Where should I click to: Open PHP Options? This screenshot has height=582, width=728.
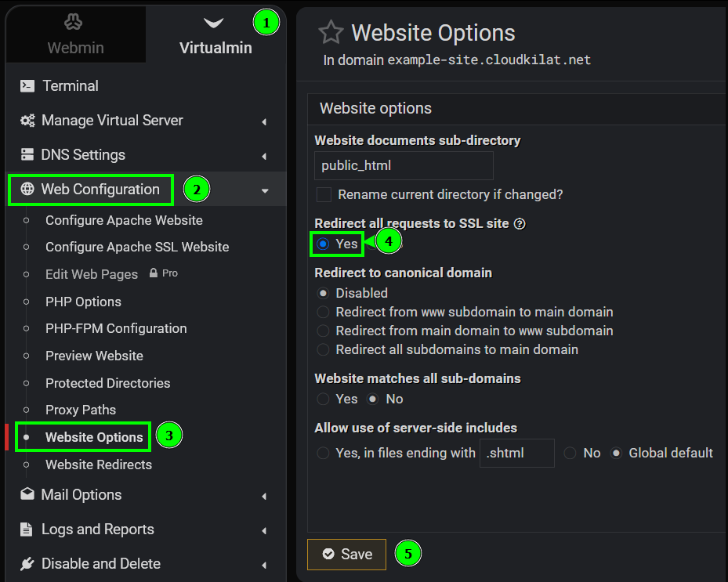coord(83,302)
